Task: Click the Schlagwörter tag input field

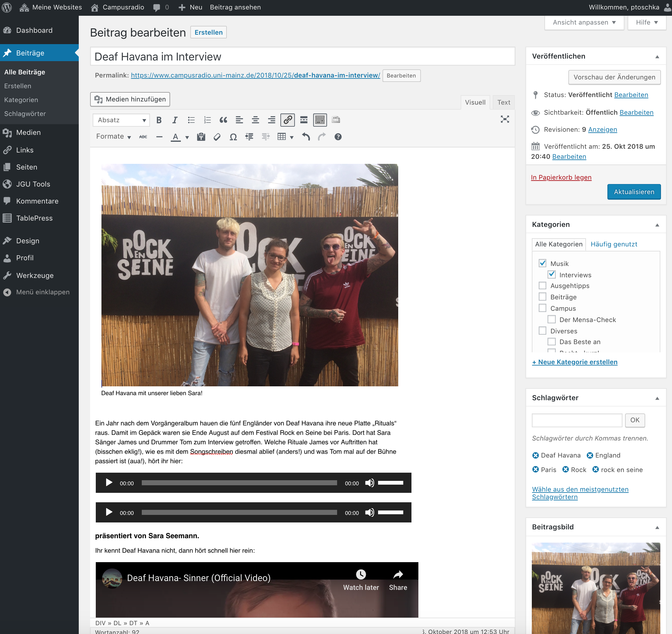Action: (x=577, y=420)
